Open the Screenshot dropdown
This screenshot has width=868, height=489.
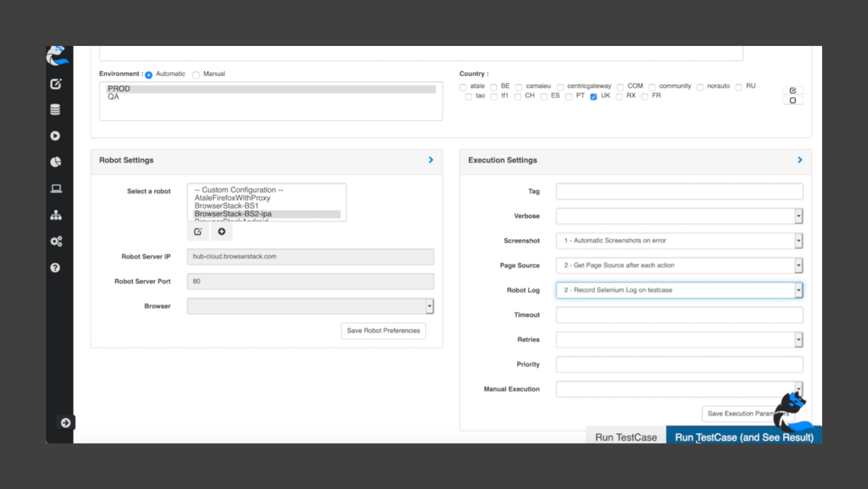click(x=680, y=241)
